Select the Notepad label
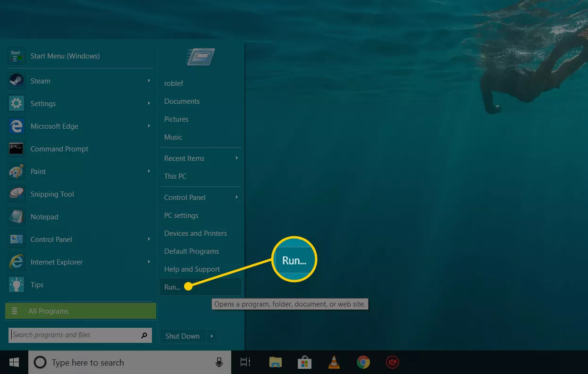The width and height of the screenshot is (588, 374). pyautogui.click(x=44, y=217)
